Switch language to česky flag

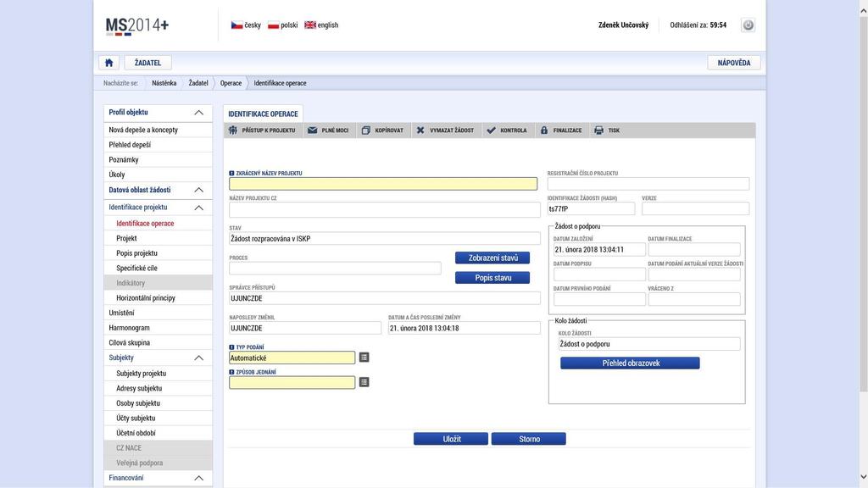click(236, 25)
